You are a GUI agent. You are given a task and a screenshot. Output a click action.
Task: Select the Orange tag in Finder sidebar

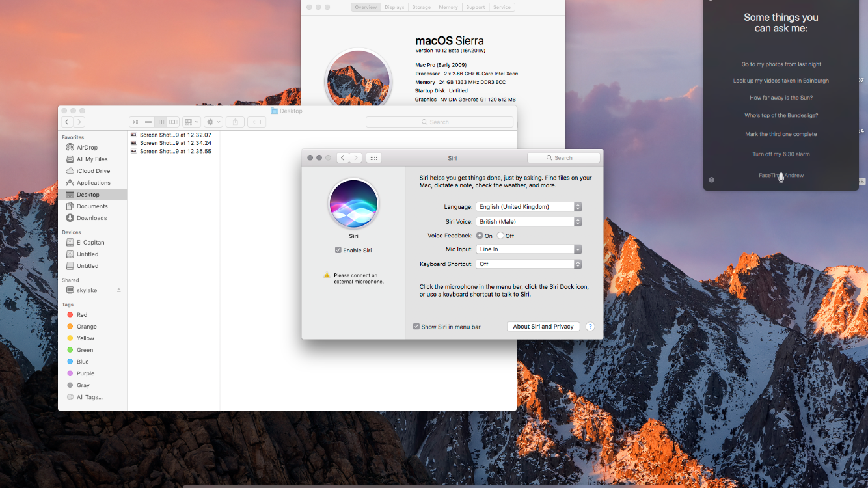92,327
